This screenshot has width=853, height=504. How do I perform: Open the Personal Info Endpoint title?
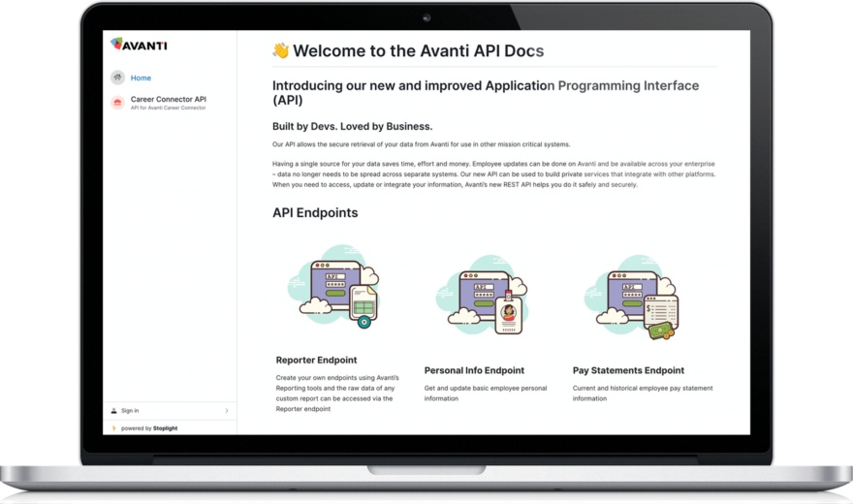click(x=474, y=370)
